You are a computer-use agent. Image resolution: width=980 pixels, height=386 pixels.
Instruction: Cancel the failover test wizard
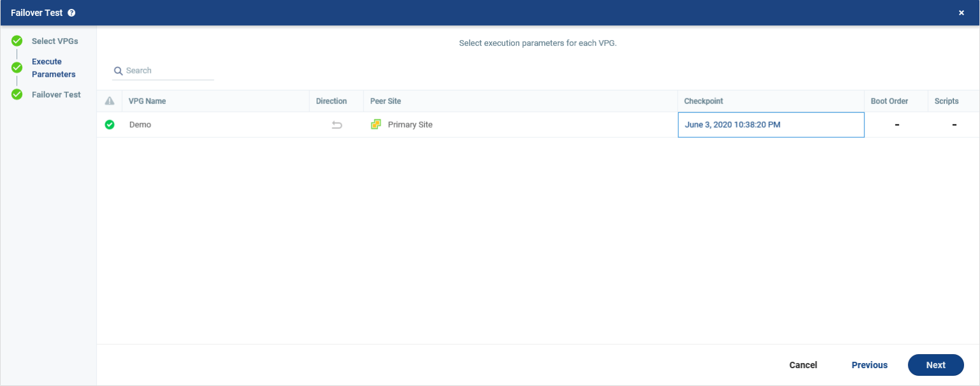tap(803, 365)
